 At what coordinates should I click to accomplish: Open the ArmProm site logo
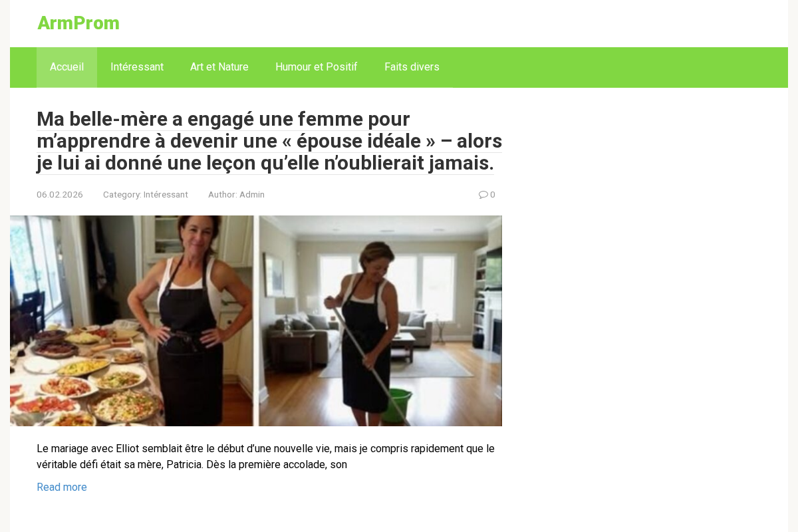(x=78, y=23)
